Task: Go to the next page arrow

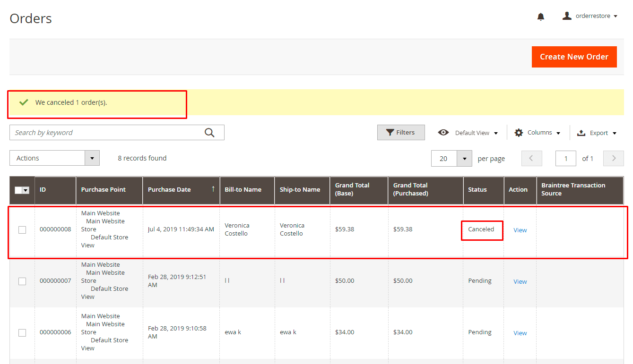Action: [614, 158]
